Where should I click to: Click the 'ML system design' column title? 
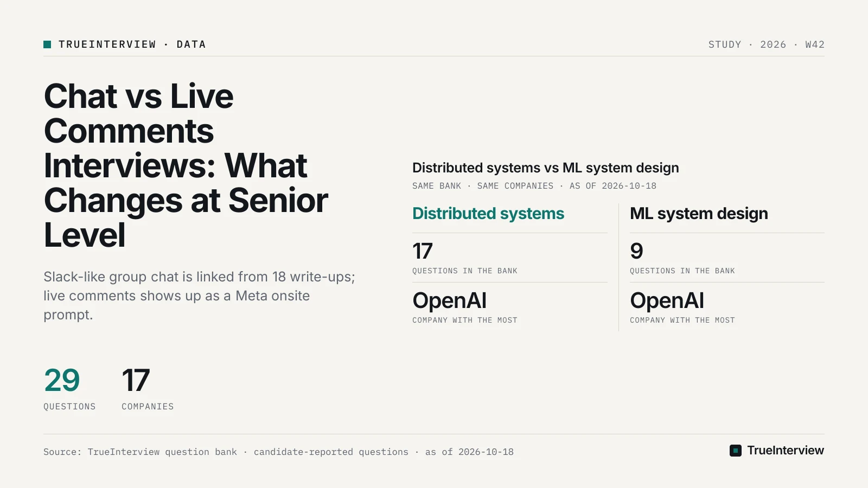[699, 214]
